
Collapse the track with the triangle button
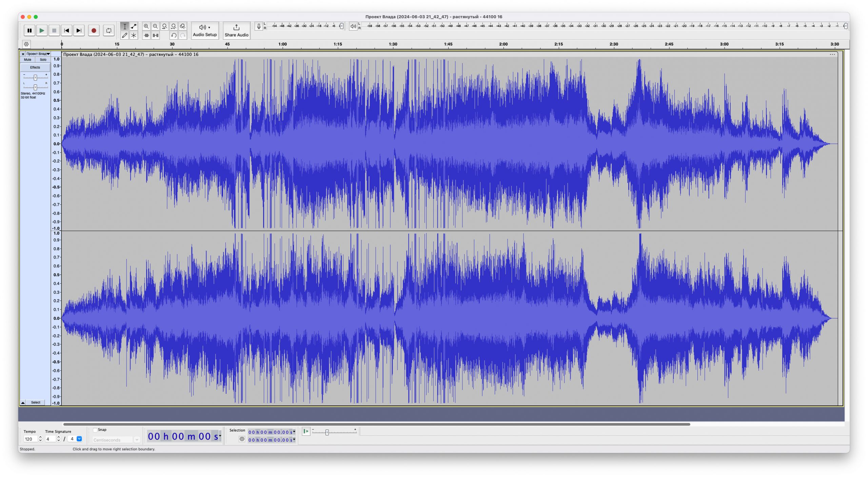pyautogui.click(x=23, y=403)
